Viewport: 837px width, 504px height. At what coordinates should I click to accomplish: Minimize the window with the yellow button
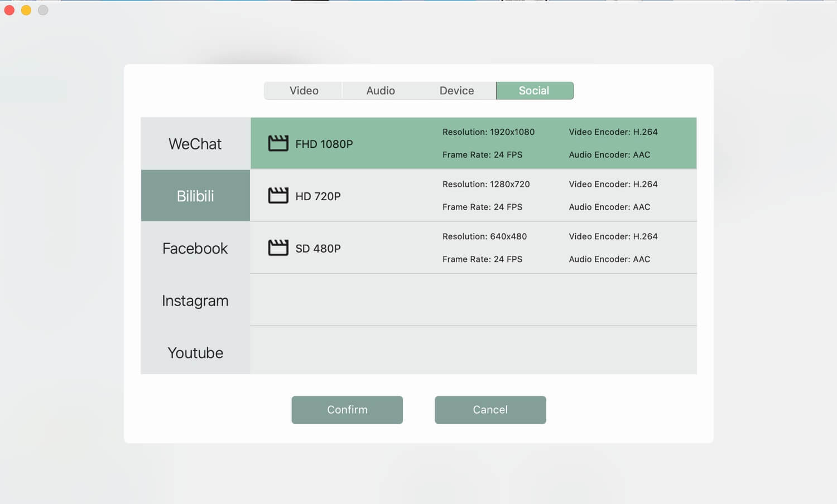[26, 10]
